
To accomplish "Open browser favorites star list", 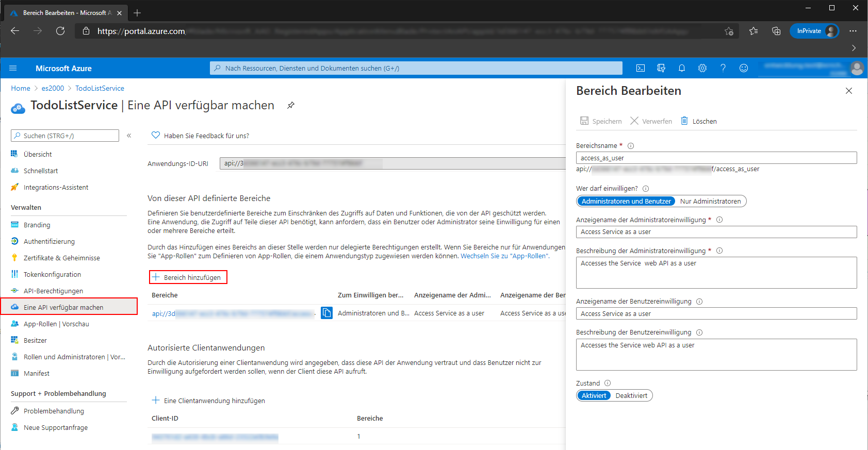I will click(x=754, y=31).
